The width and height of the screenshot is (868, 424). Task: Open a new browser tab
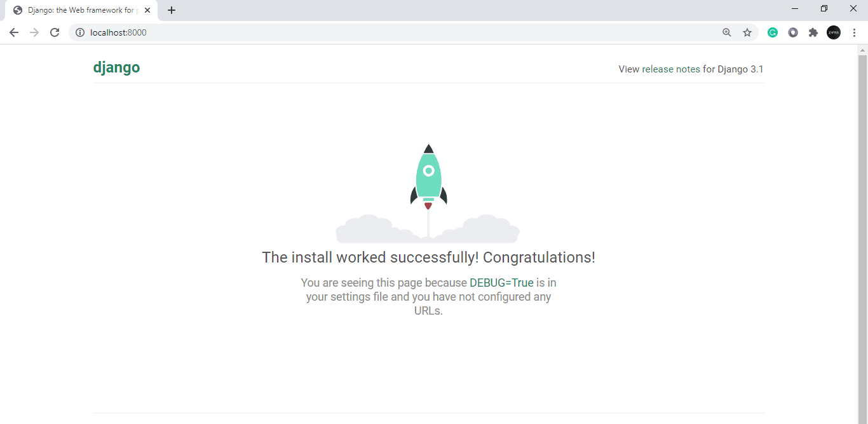171,10
